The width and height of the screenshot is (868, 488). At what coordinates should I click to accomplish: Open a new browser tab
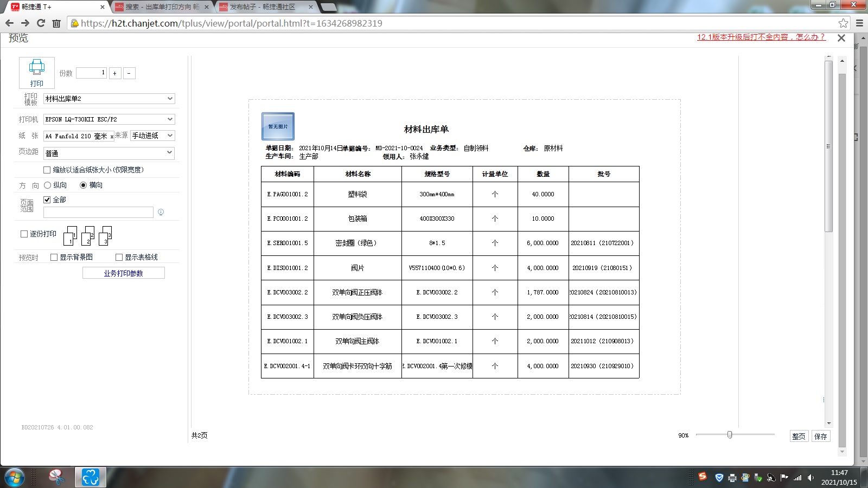[328, 7]
